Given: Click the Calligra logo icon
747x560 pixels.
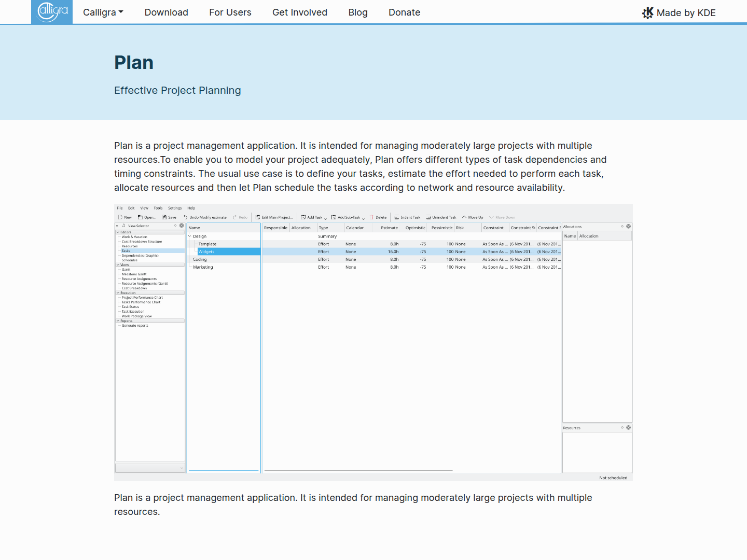Looking at the screenshot, I should pyautogui.click(x=52, y=12).
